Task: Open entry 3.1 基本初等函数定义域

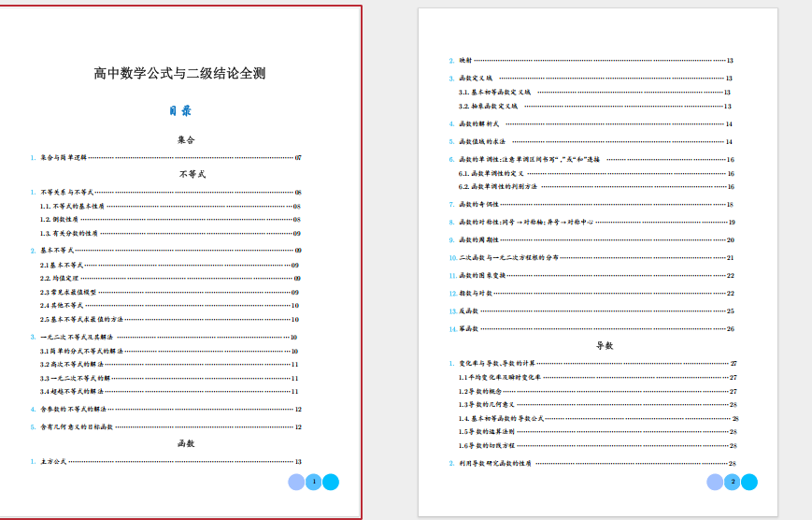Action: (x=594, y=92)
